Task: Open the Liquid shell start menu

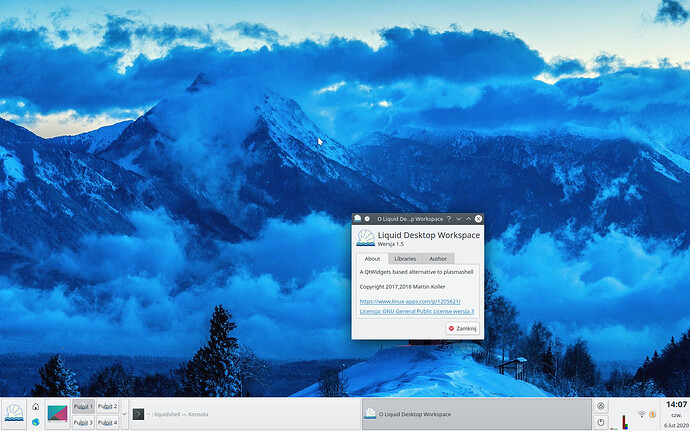Action: [x=14, y=414]
